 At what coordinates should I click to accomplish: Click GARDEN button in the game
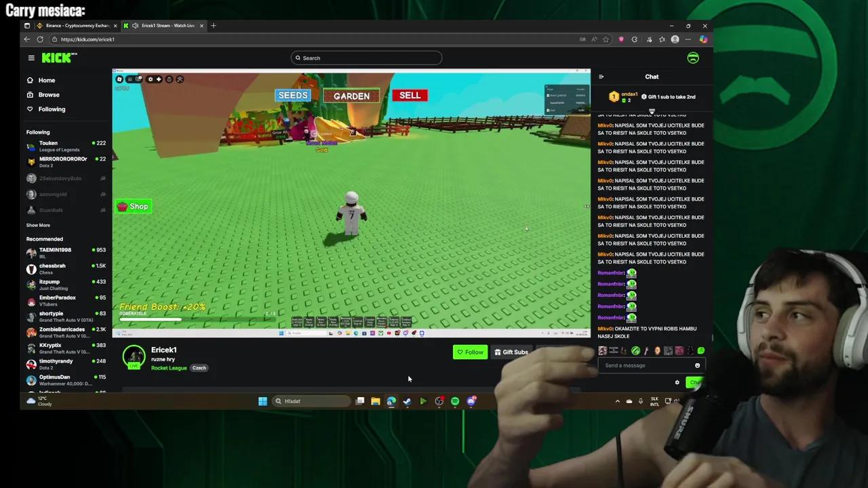pyautogui.click(x=351, y=96)
